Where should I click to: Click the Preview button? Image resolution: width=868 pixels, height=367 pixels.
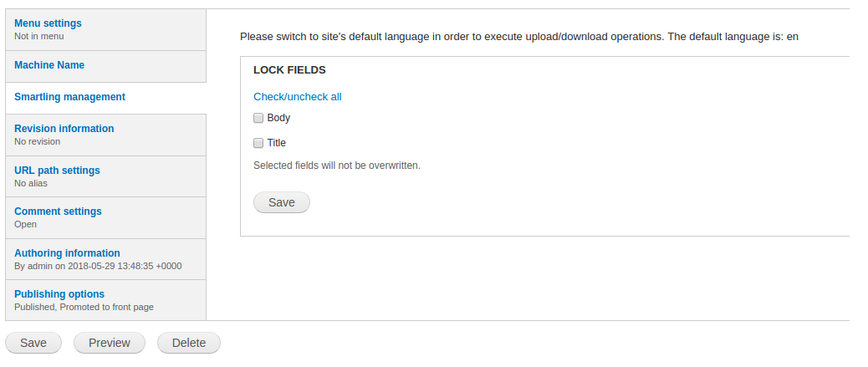pyautogui.click(x=110, y=343)
